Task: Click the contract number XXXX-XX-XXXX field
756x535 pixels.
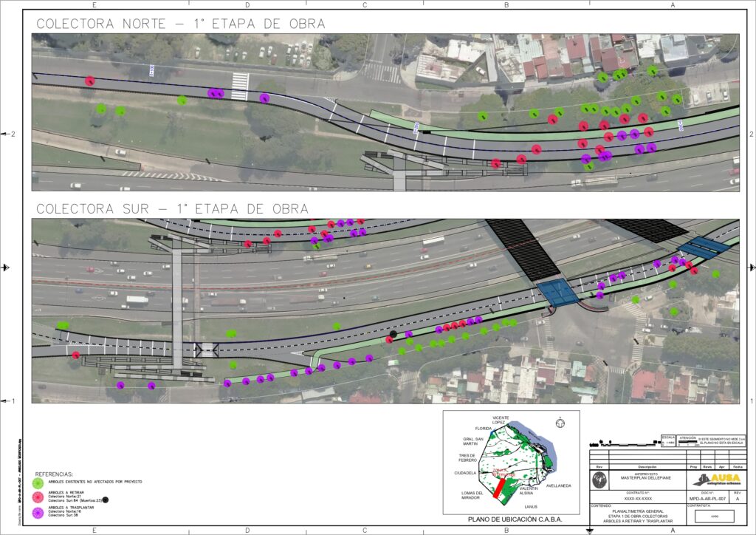Action: (637, 499)
